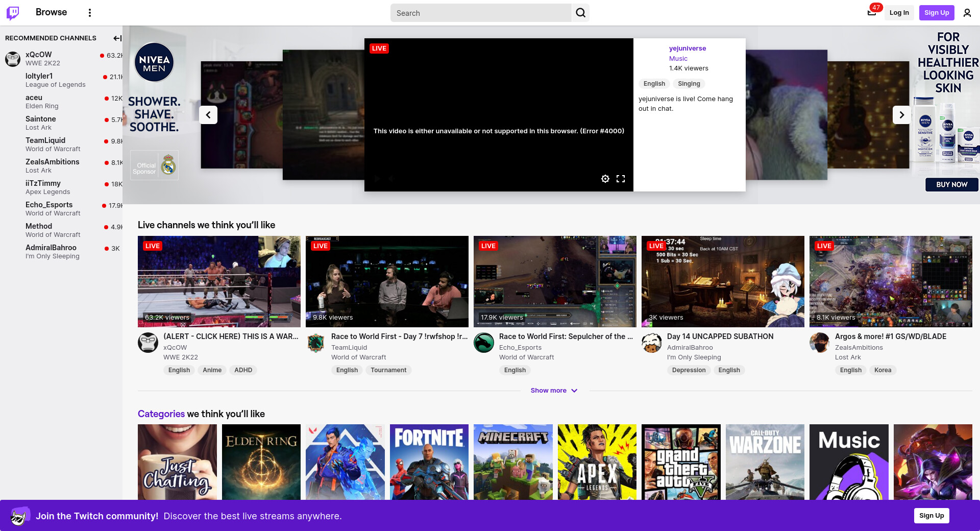Screen dimensions: 980x531
Task: Click the search magnifier button
Action: pos(580,13)
